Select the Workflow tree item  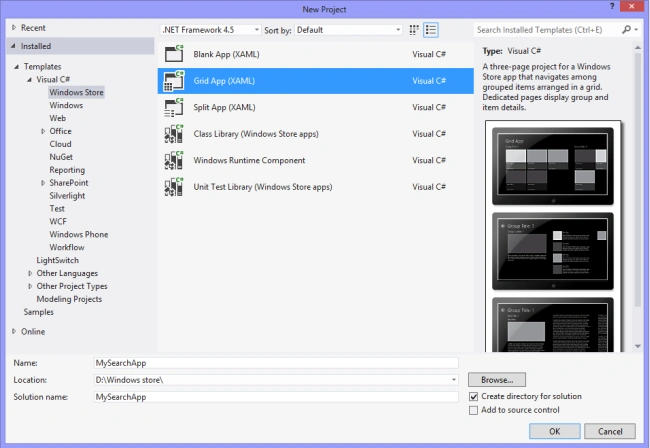pyautogui.click(x=67, y=247)
